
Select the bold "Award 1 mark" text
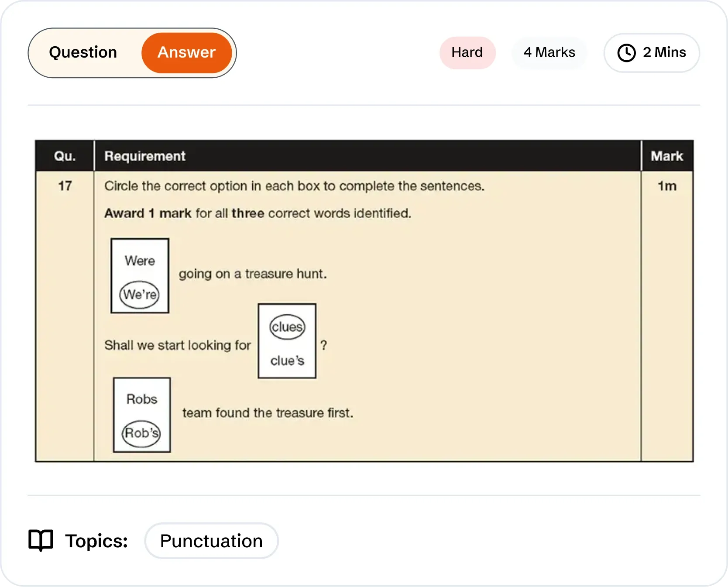point(147,213)
